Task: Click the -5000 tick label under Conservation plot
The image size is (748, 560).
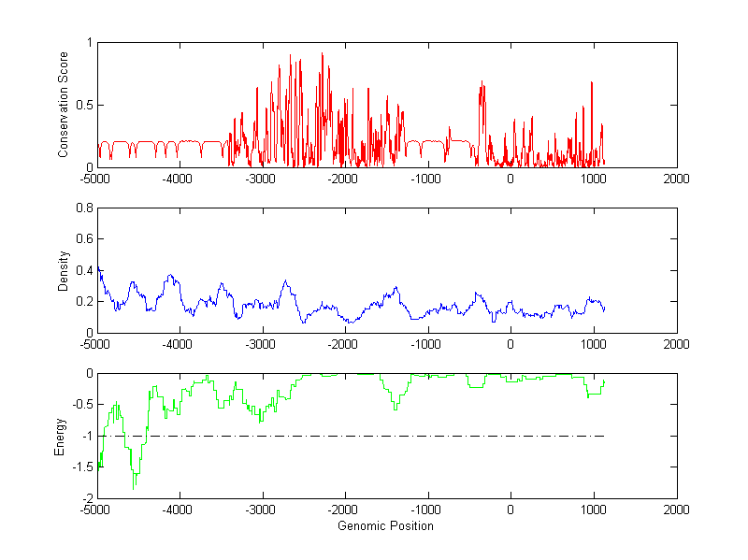Action: point(96,179)
